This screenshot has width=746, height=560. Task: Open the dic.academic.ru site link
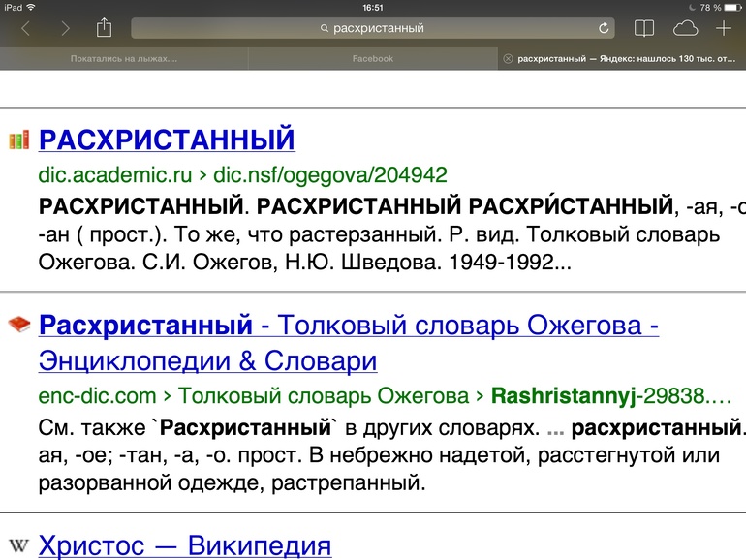tap(115, 175)
